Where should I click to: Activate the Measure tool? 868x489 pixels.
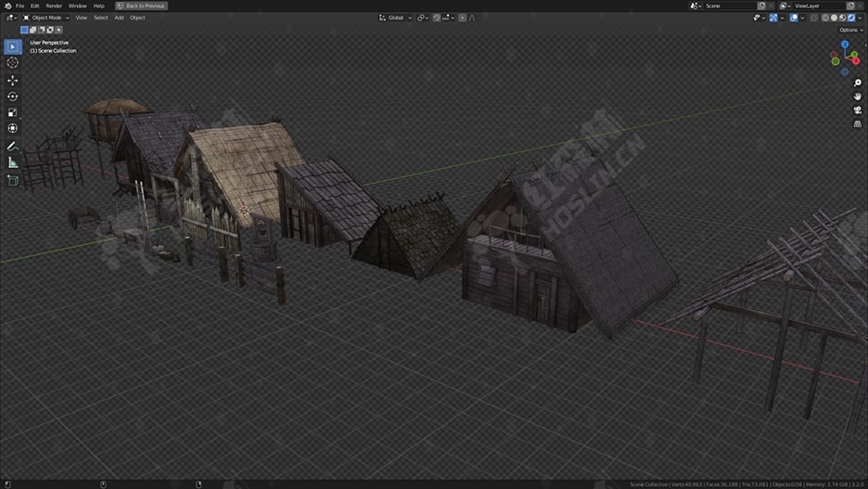pyautogui.click(x=13, y=162)
